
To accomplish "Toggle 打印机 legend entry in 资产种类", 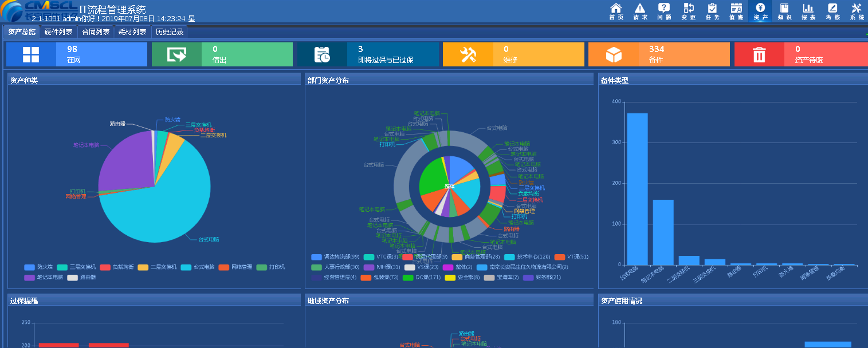I will pos(270,267).
